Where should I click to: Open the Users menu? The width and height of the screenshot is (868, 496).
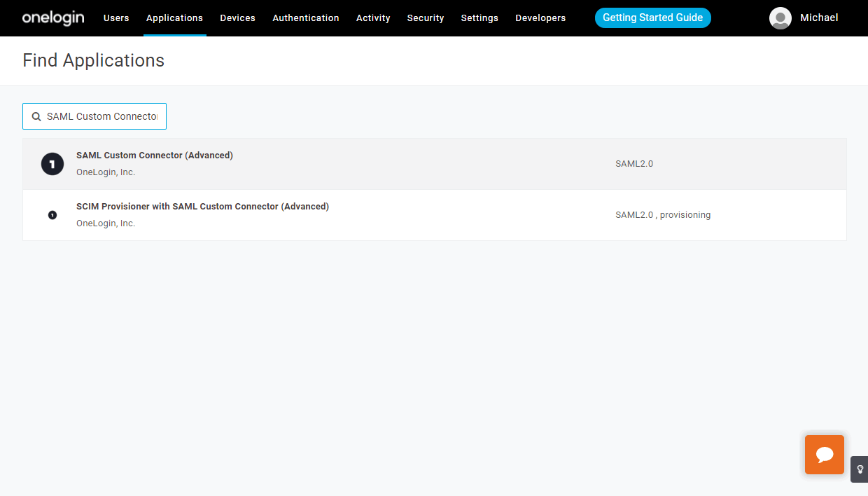click(x=116, y=18)
